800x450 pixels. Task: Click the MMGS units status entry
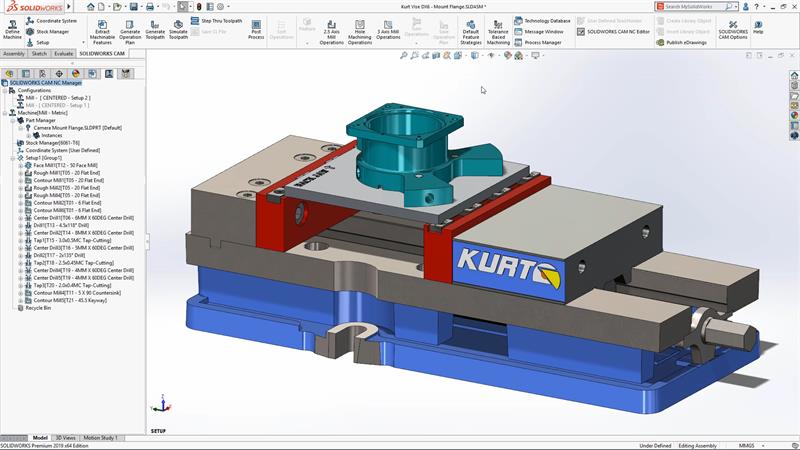(746, 445)
